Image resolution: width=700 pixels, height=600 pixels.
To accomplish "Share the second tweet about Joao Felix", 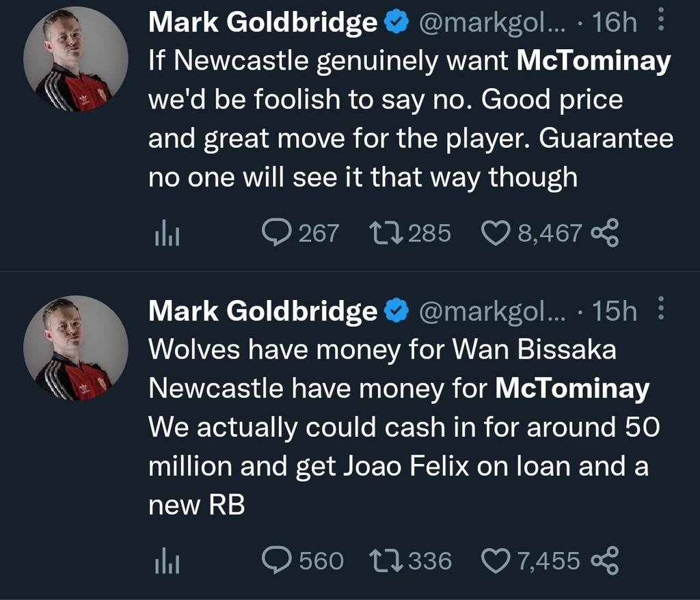I will [x=604, y=561].
